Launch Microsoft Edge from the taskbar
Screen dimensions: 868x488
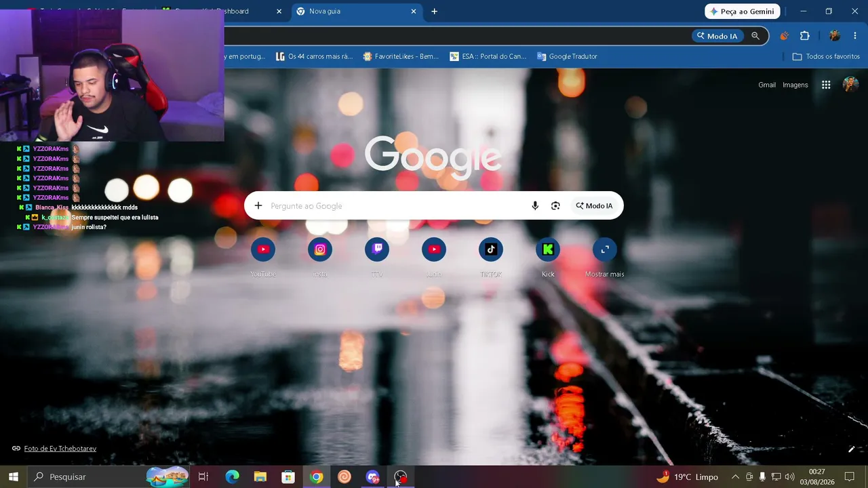(x=232, y=477)
